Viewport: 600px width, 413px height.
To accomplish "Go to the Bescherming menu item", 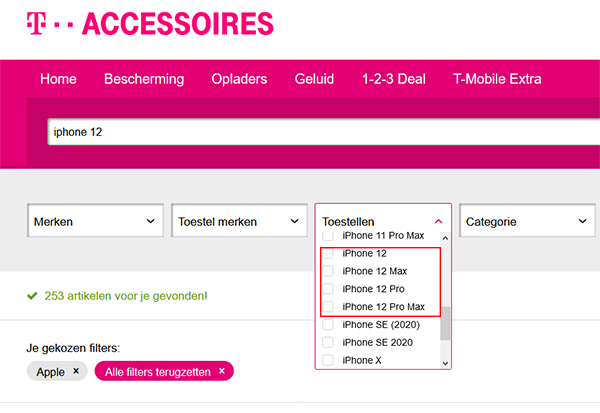I will click(144, 79).
